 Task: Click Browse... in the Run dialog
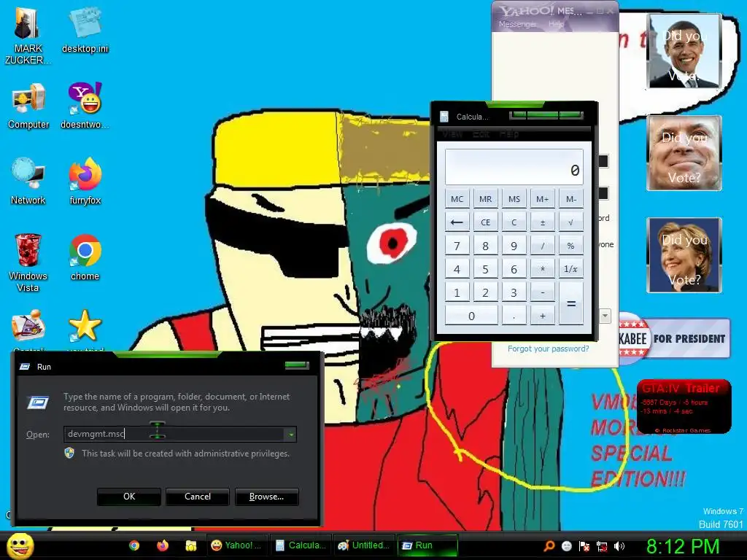coord(267,497)
